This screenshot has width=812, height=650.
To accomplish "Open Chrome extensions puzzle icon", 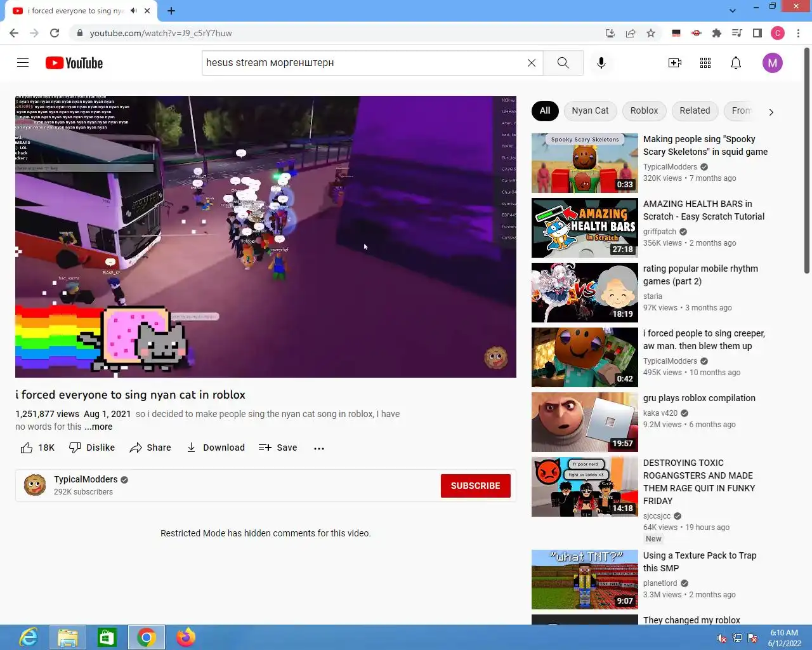I will tap(717, 33).
